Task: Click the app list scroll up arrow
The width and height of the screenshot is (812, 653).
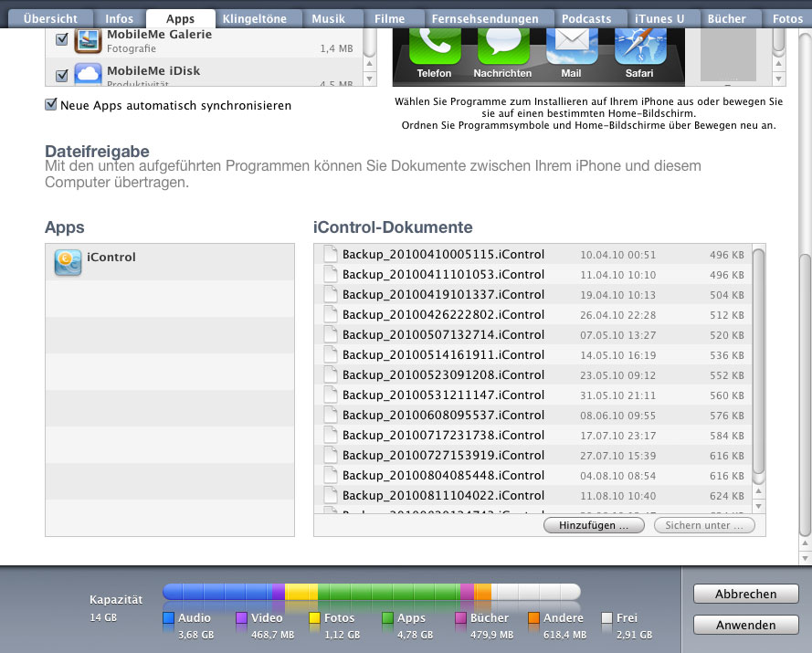Action: pos(369,64)
